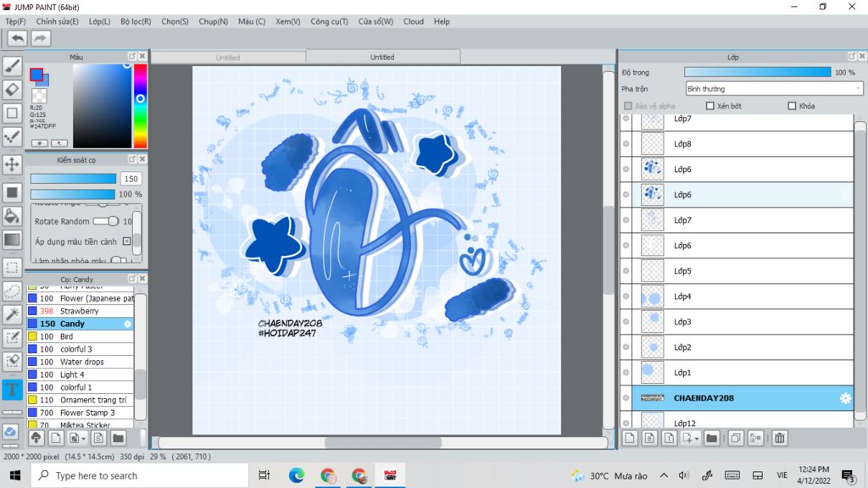
Task: Open the Tệp(F) menu
Action: 15,21
